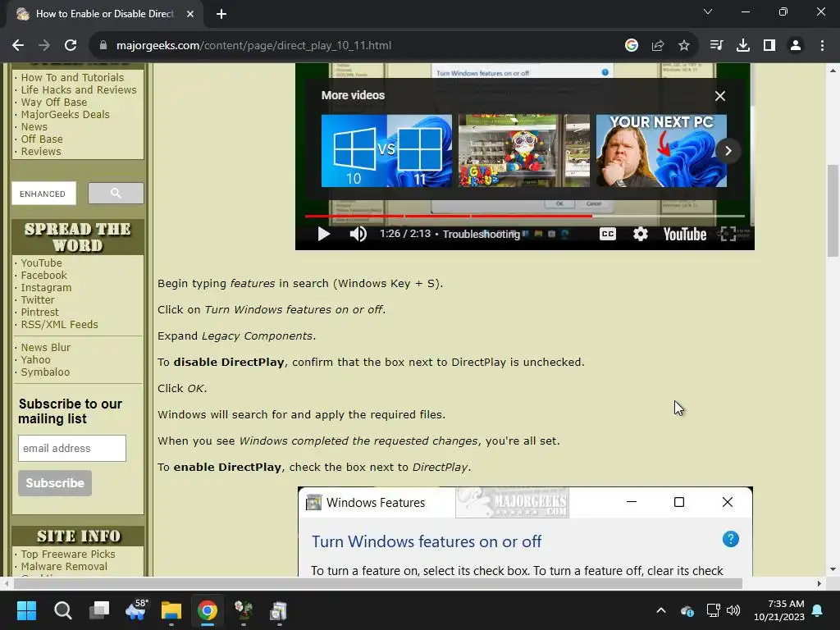
Task: Open volume control in system tray
Action: [x=733, y=610]
